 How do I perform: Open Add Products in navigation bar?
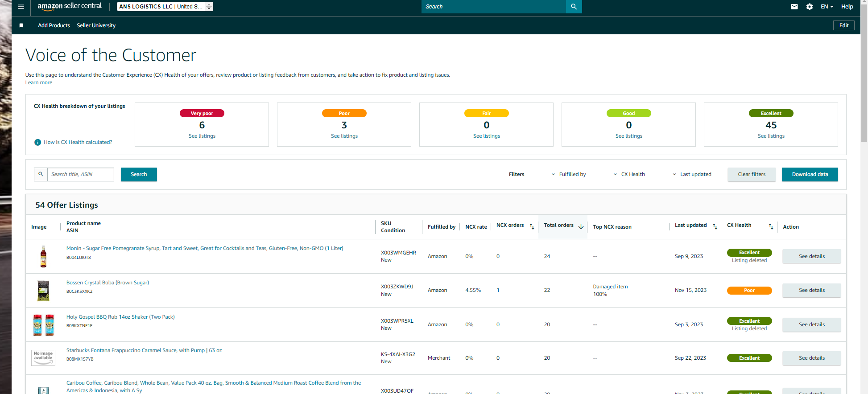pyautogui.click(x=54, y=25)
